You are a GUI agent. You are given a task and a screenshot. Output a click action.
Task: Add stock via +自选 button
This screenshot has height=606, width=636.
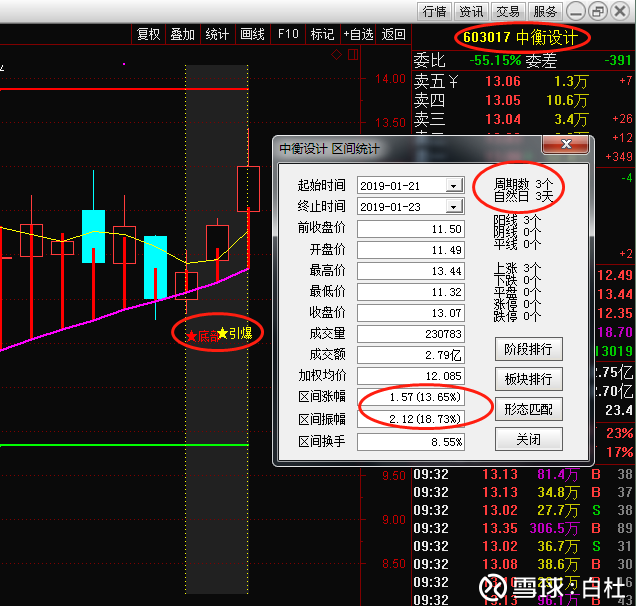point(358,34)
